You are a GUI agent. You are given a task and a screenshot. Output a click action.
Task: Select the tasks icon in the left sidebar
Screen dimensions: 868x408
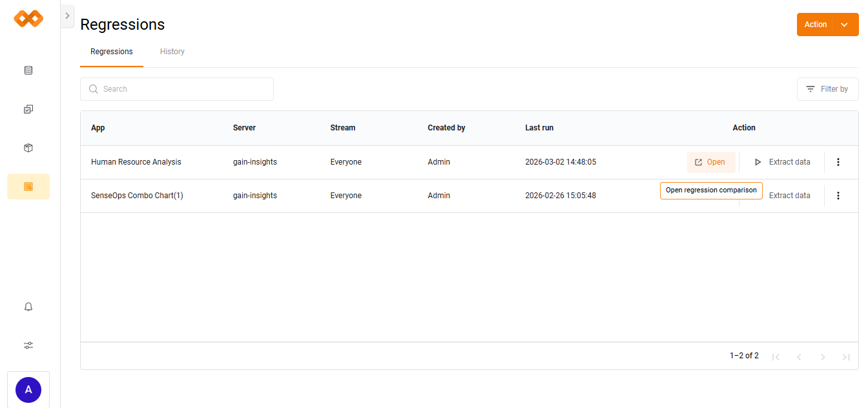(28, 108)
